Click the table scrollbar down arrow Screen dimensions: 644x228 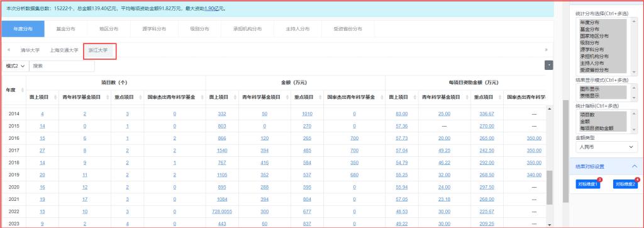tap(550, 225)
